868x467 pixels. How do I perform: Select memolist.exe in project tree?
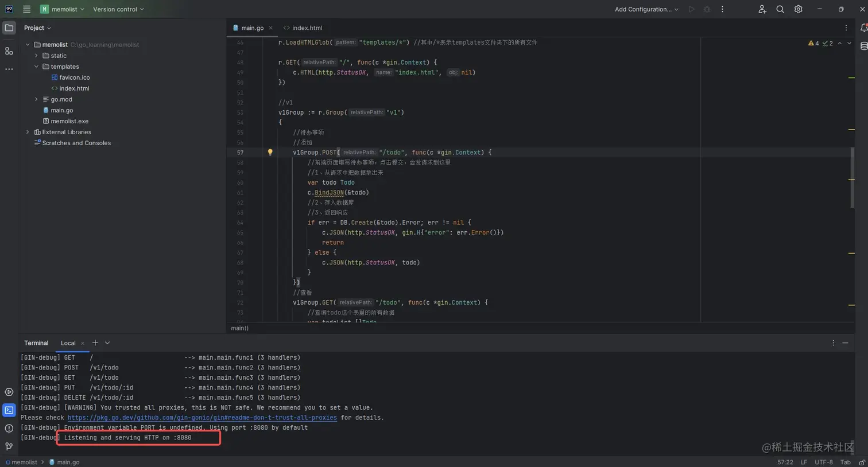65,121
